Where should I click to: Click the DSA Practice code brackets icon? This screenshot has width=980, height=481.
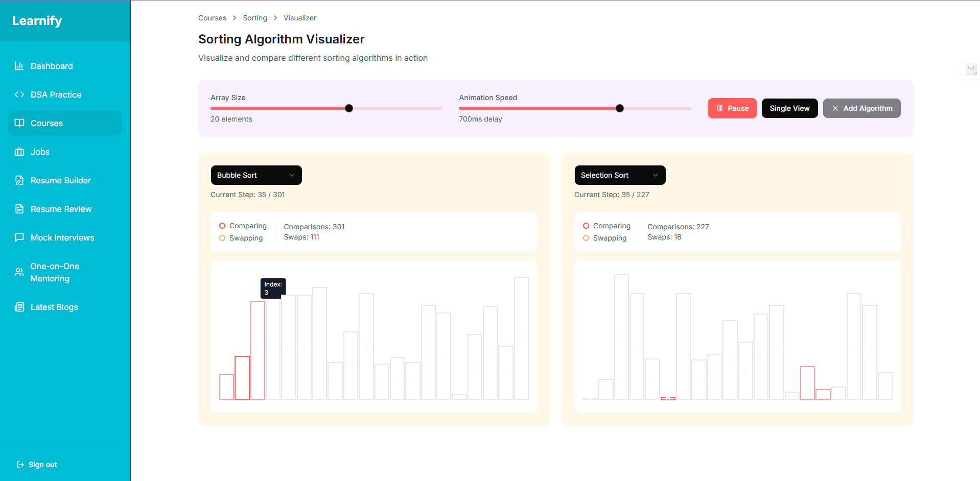click(19, 94)
